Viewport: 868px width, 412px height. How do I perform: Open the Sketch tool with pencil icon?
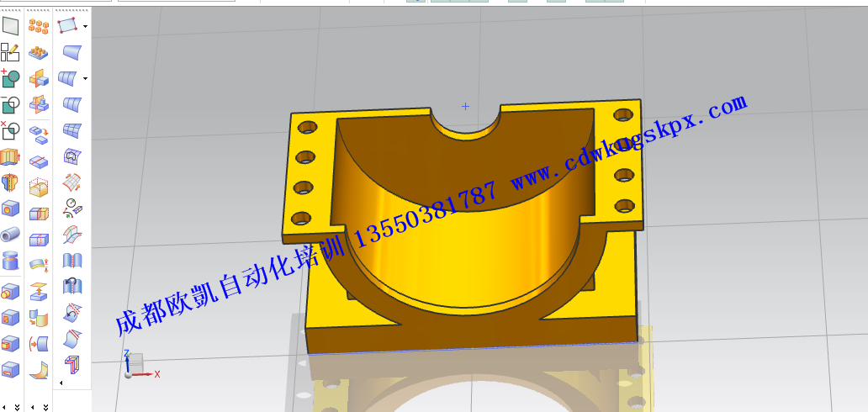(x=11, y=52)
